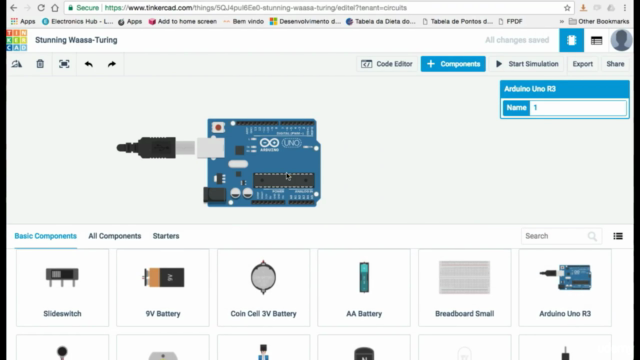
Task: Pick the AA Battery component
Action: coord(364,288)
